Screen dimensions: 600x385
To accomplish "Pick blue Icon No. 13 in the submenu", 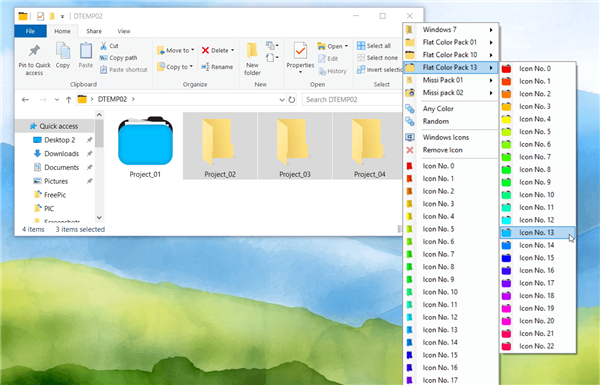I will pos(538,233).
